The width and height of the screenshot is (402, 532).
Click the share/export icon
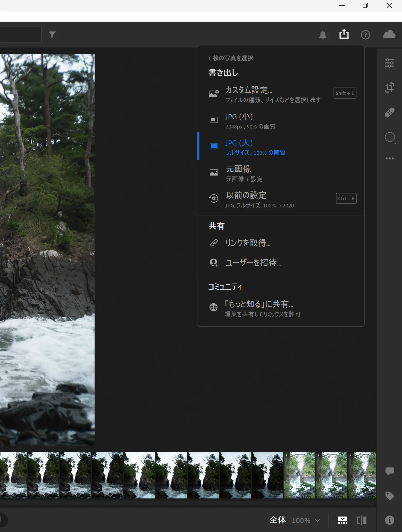[x=344, y=34]
